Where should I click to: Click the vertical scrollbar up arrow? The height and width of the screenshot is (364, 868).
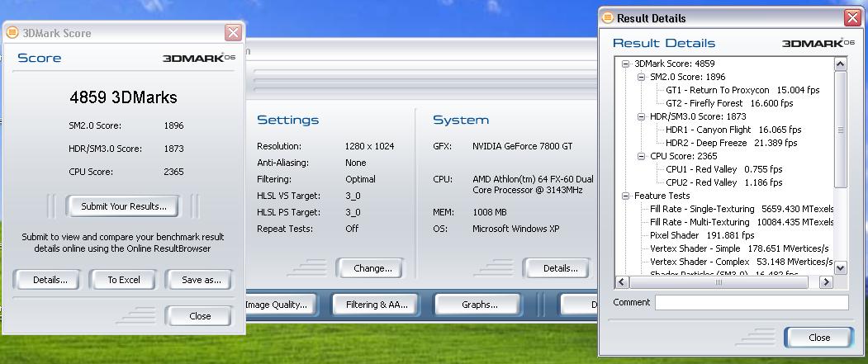pos(840,64)
